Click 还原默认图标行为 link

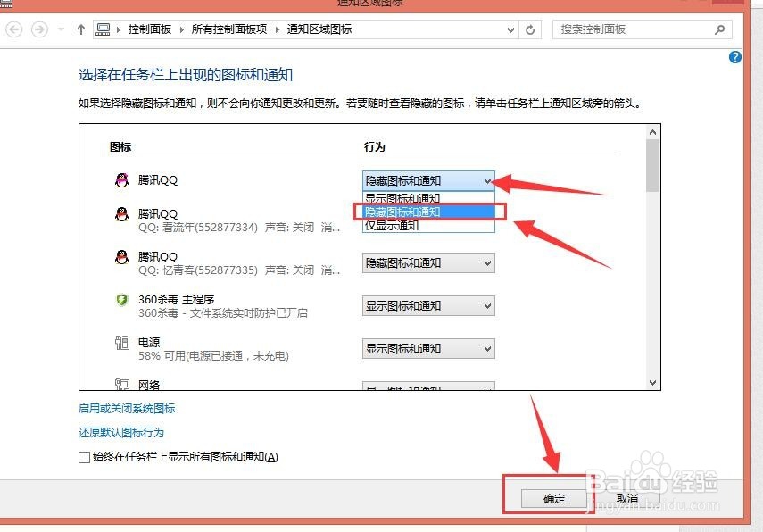tap(121, 432)
